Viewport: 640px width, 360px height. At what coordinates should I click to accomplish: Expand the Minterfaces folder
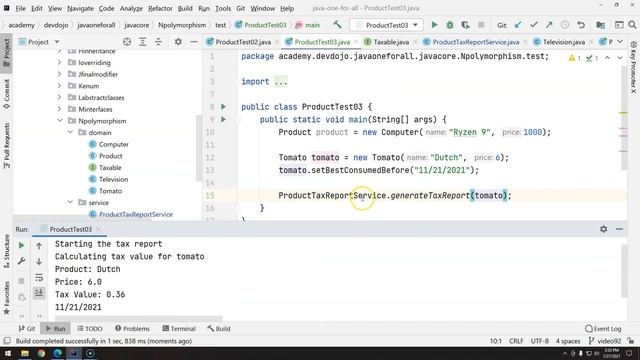[60, 109]
